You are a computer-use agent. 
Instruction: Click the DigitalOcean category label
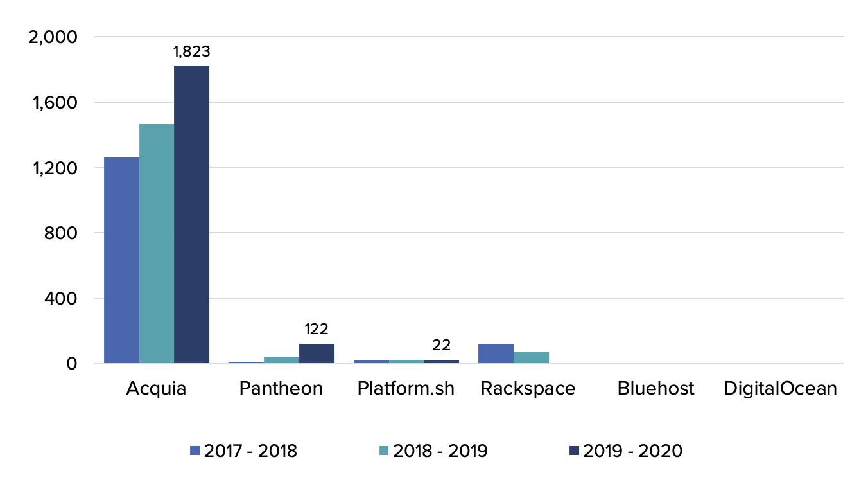pos(781,388)
